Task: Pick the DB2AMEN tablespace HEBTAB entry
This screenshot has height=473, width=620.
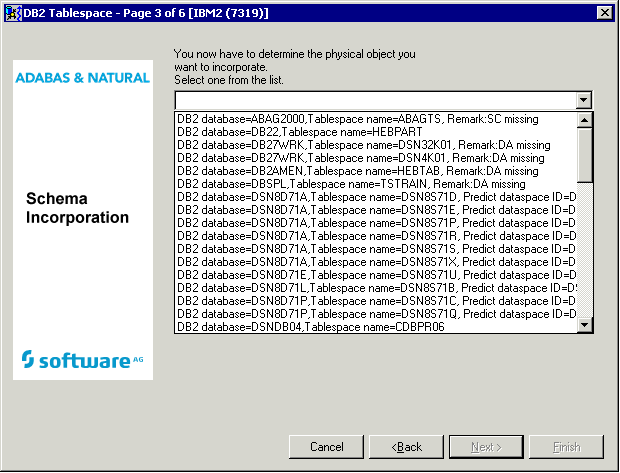Action: tap(351, 171)
